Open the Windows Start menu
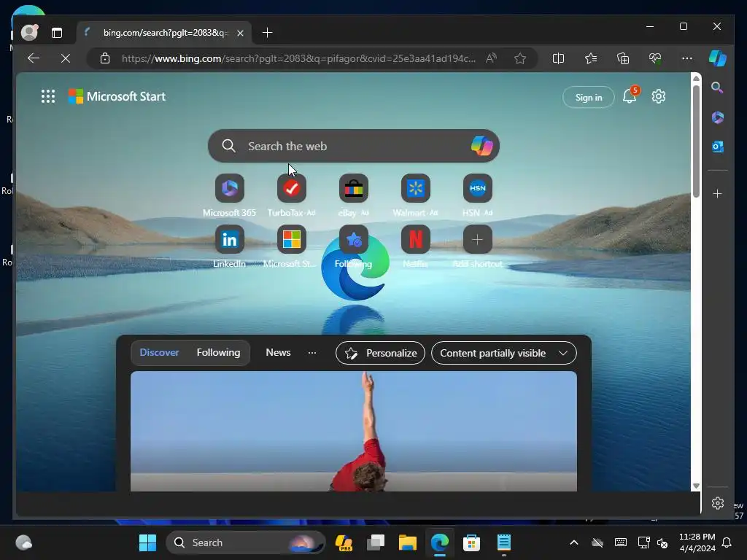 (x=147, y=542)
